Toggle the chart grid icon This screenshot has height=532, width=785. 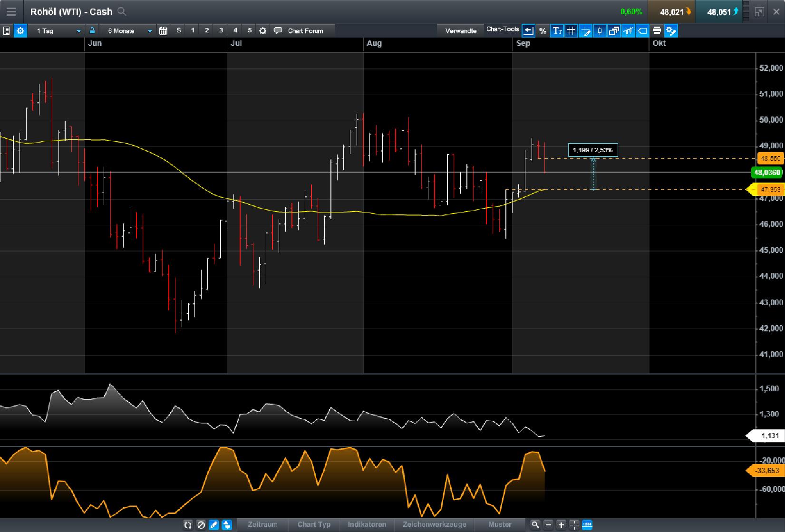coord(571,30)
